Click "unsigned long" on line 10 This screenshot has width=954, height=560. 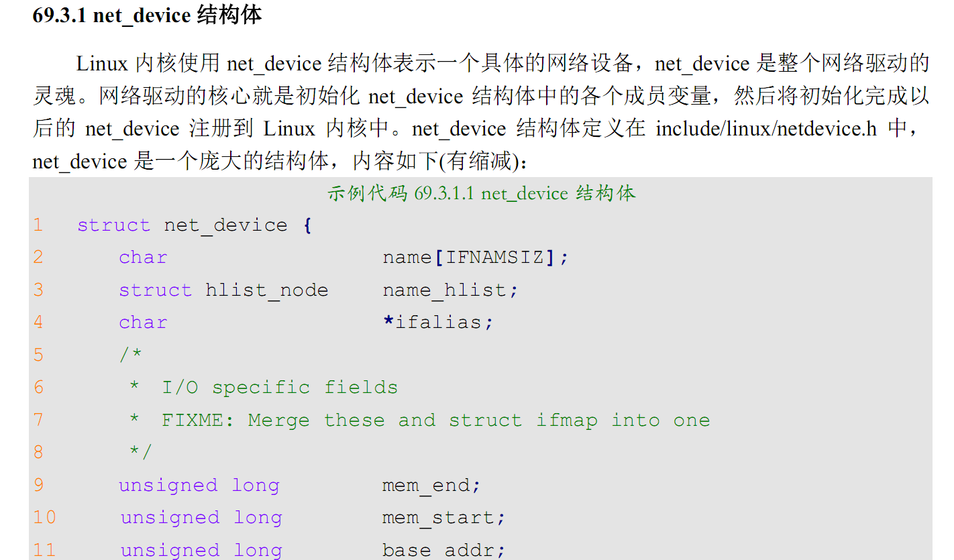click(x=201, y=518)
